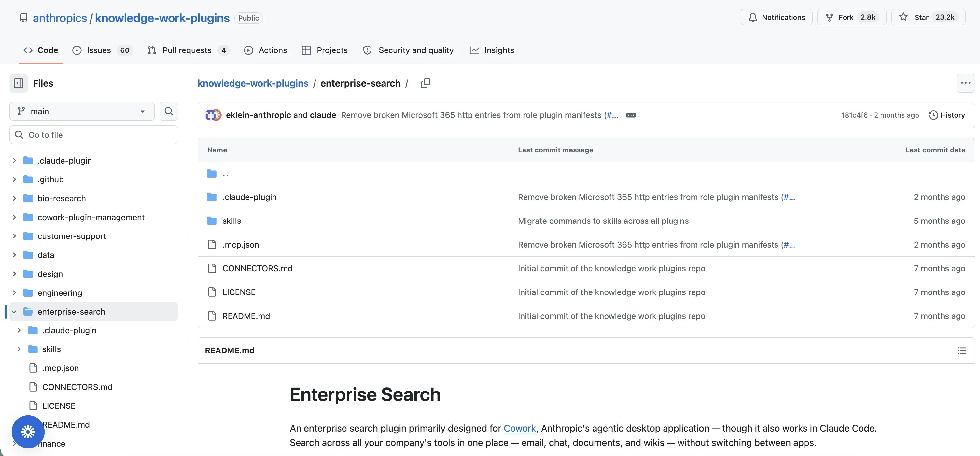Viewport: 980px width, 456px height.
Task: Open CONNECTORS.md in file table
Action: click(258, 268)
